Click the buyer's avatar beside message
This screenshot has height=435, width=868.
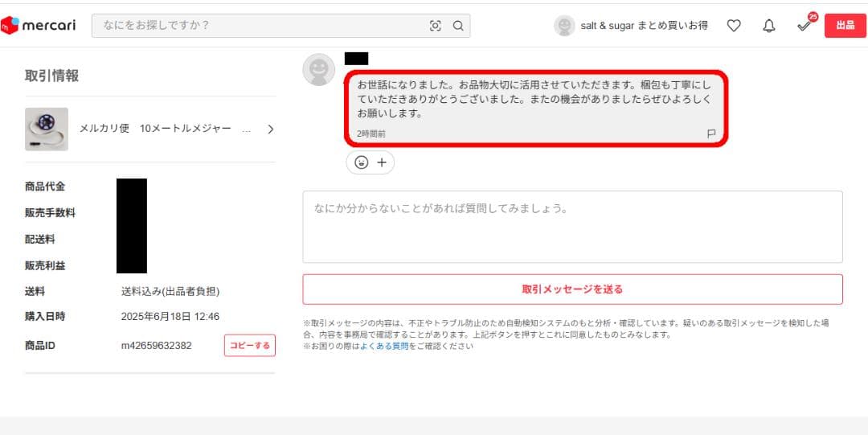pos(318,70)
